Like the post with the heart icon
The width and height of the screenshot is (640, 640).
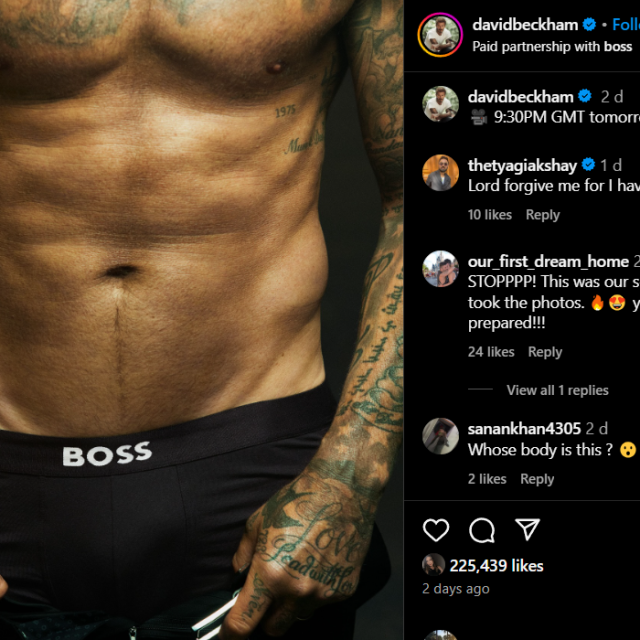436,530
